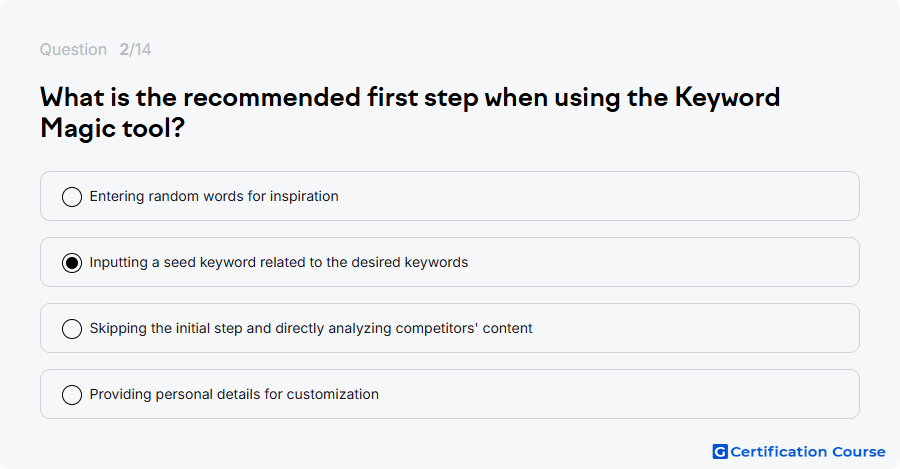Click the 'Skipping the initial step' answer text

pyautogui.click(x=311, y=328)
